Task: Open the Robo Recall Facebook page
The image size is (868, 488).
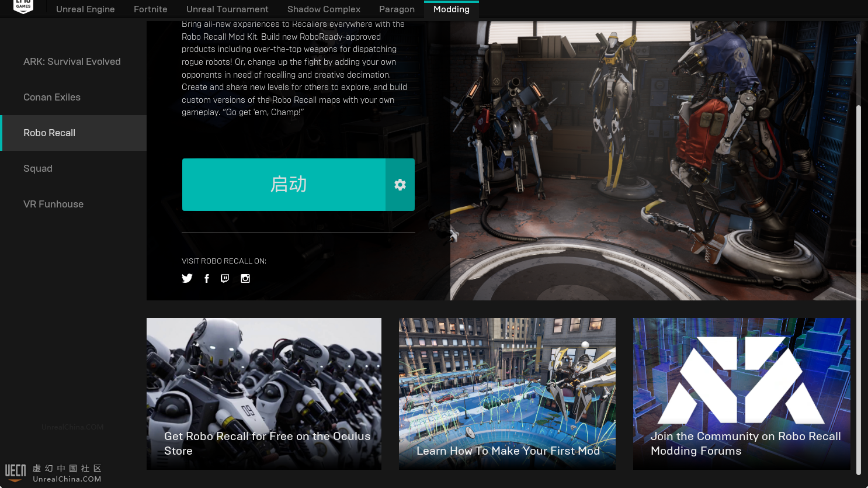Action: coord(207,278)
